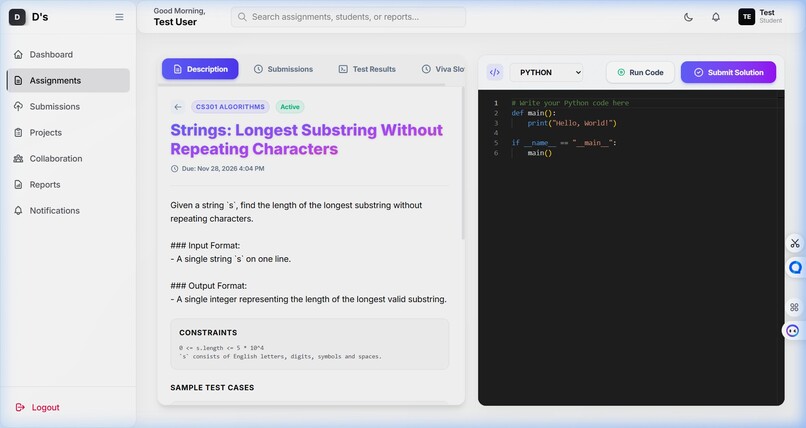Click the Run Code button
The height and width of the screenshot is (428, 806).
tap(640, 72)
